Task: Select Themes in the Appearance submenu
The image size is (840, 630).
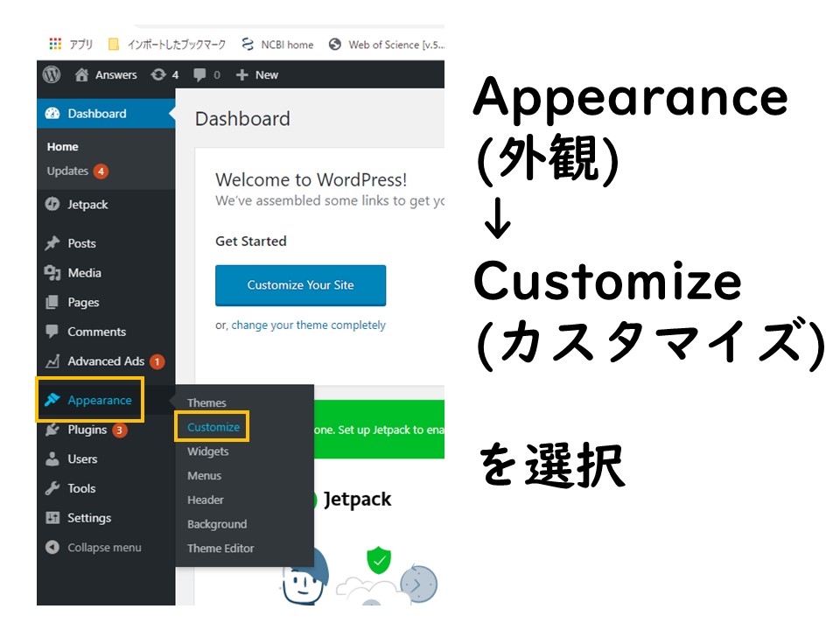Action: [x=206, y=402]
